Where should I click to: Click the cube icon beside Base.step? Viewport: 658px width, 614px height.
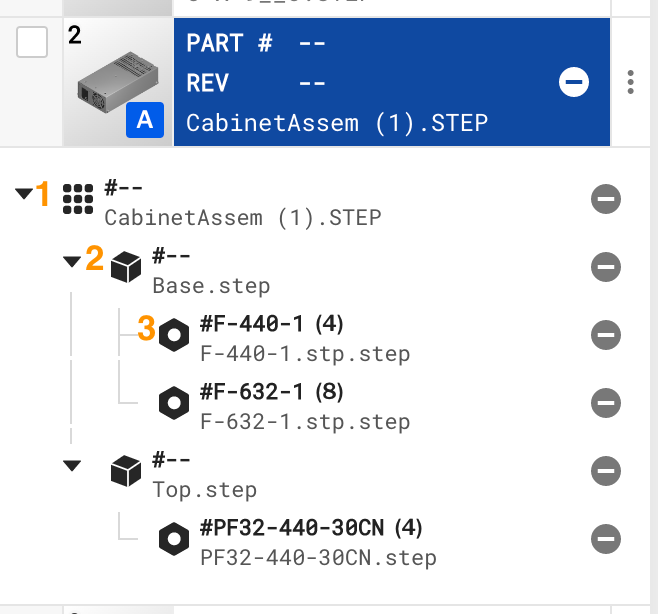point(126,266)
